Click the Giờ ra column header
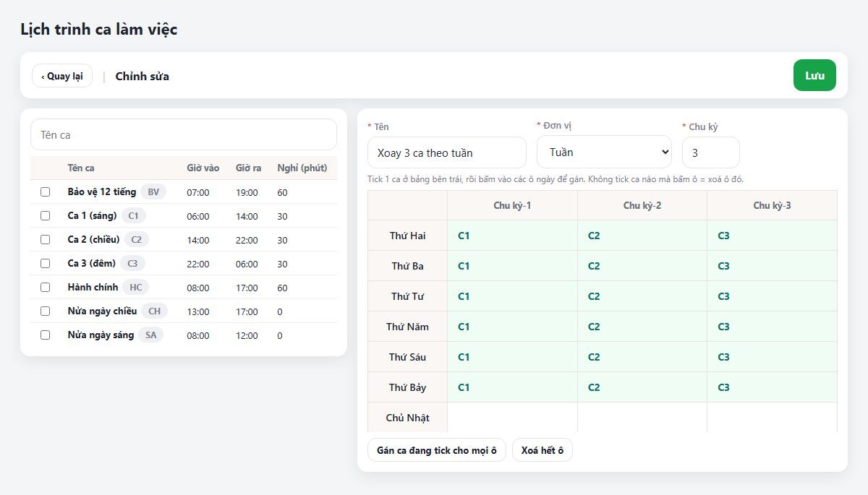 [248, 168]
